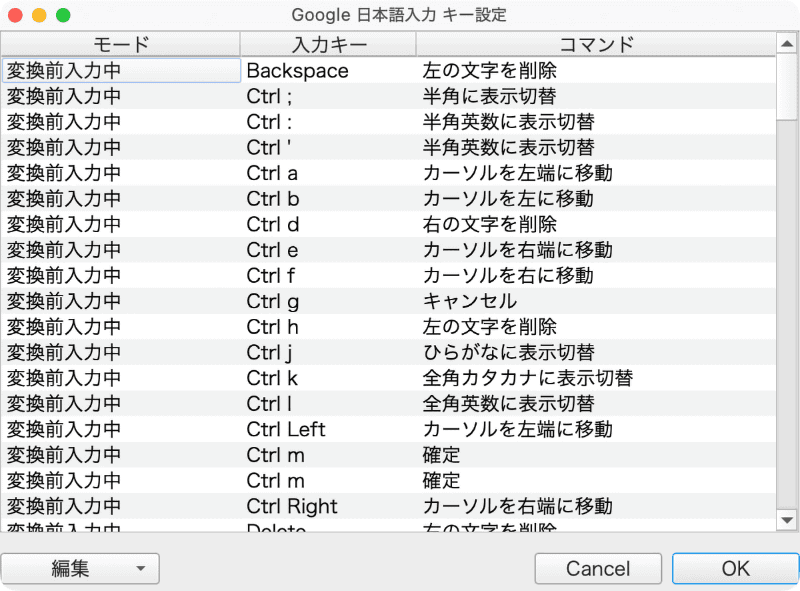Image resolution: width=800 pixels, height=591 pixels.
Task: Select the 'Ctrl Right' key cell
Action: (x=328, y=506)
